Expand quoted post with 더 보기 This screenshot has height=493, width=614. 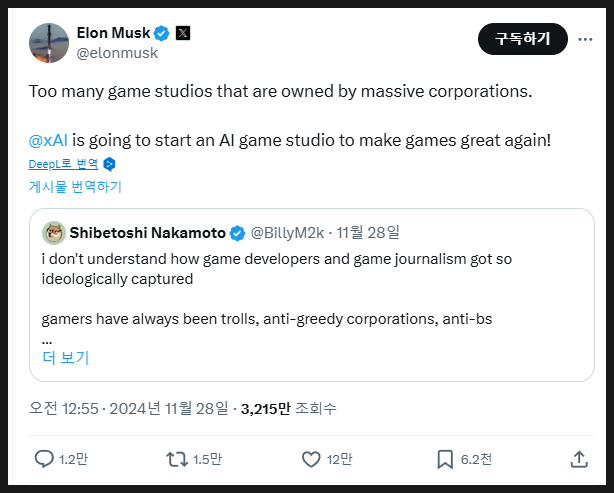pyautogui.click(x=66, y=357)
